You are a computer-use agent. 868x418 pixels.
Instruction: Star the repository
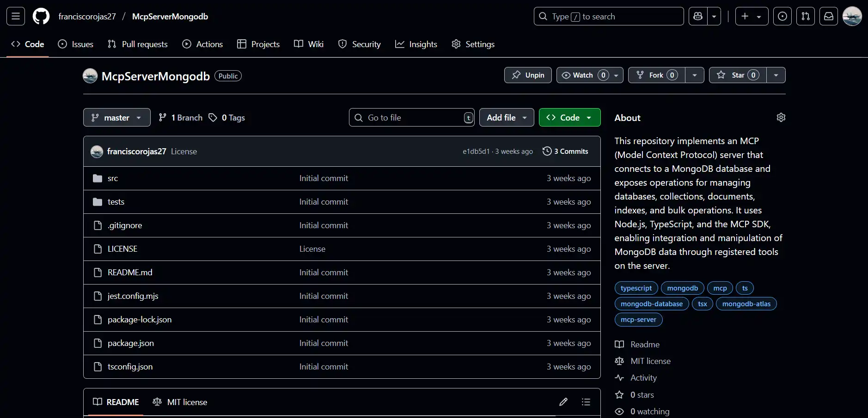point(738,75)
